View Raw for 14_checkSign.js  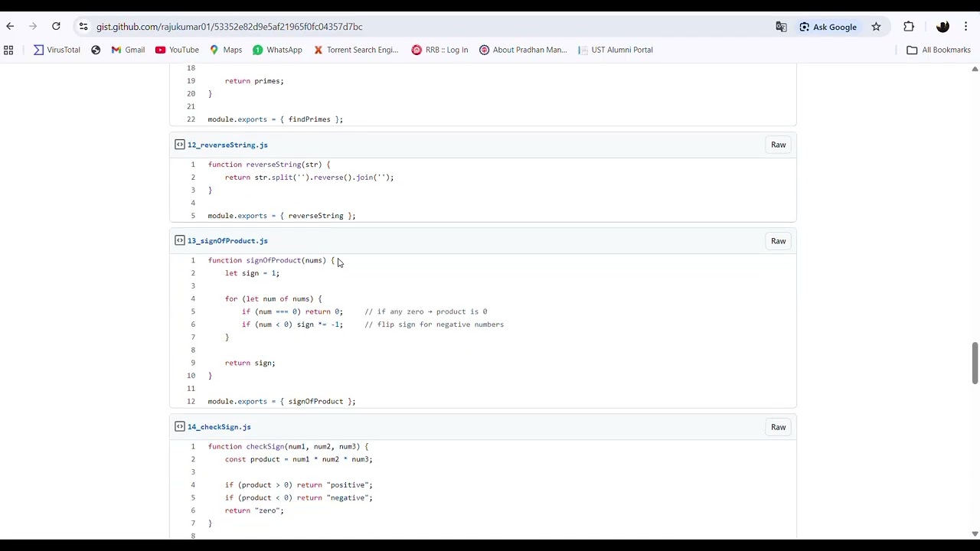point(778,427)
